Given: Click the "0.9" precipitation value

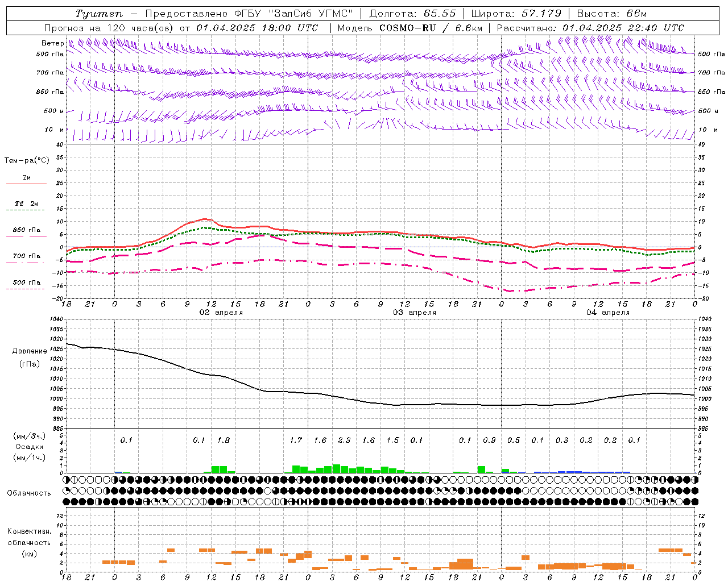Looking at the screenshot, I should [489, 440].
